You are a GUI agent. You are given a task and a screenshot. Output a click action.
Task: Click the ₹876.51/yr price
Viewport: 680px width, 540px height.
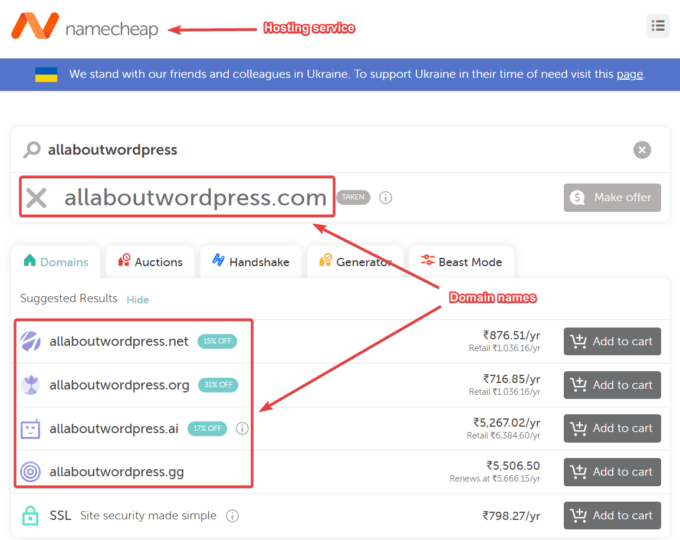tap(512, 335)
